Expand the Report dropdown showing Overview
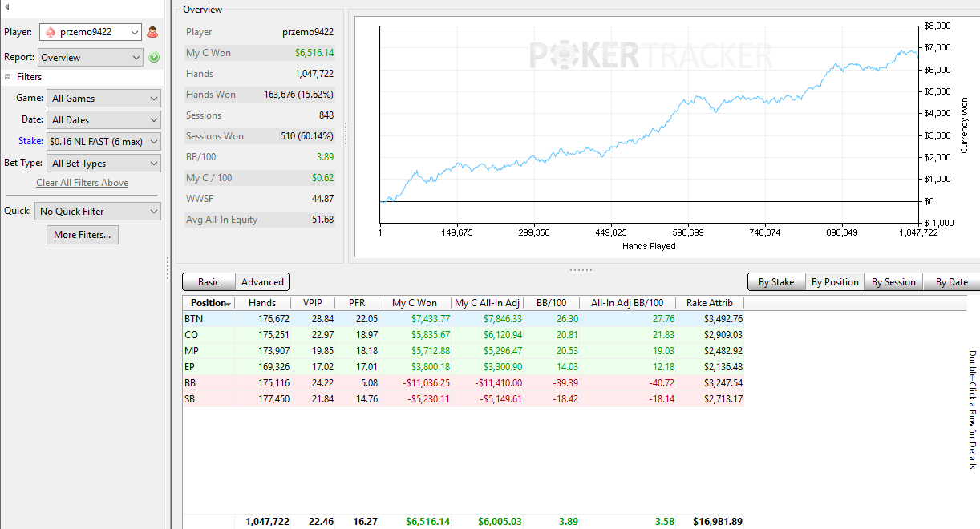Screen dimensions: 980x529 click(91, 58)
